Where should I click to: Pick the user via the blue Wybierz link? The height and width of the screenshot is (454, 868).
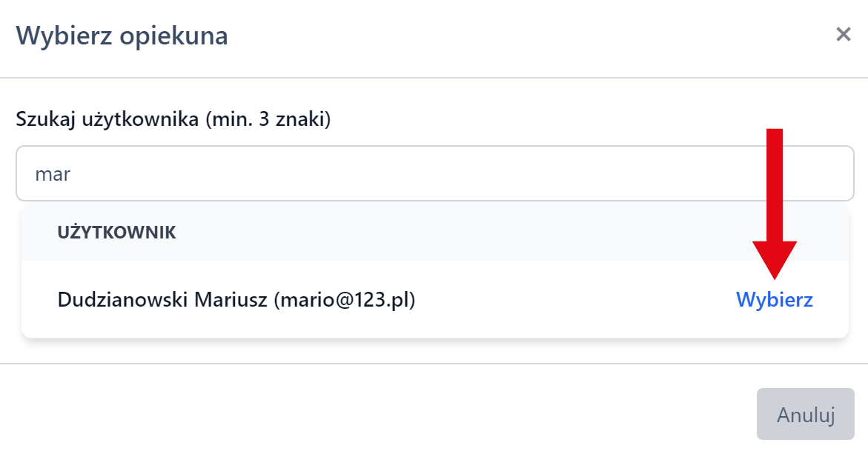tap(774, 300)
